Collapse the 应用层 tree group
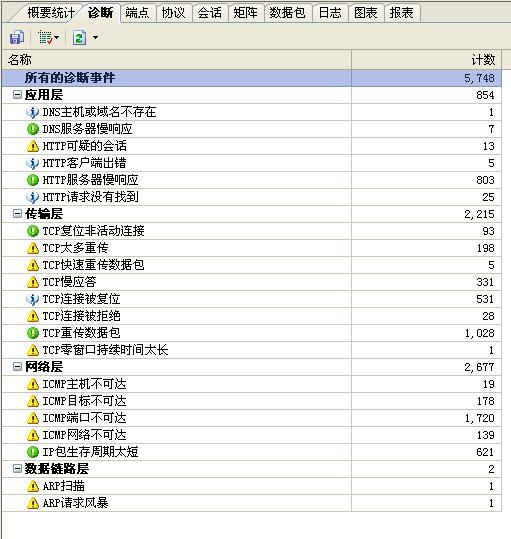Viewport: 511px width, 539px height. click(x=17, y=95)
